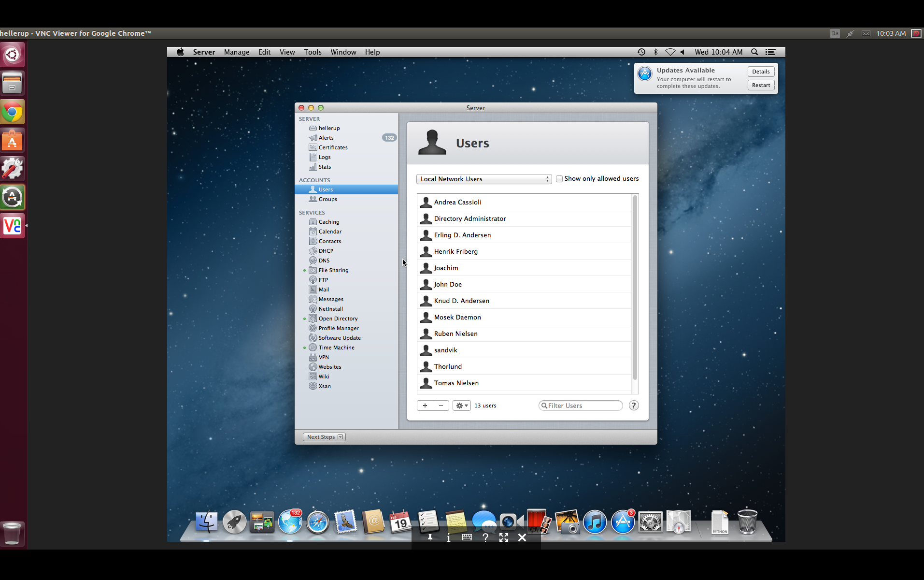This screenshot has height=580, width=924.
Task: Open the help question mark button
Action: [634, 406]
